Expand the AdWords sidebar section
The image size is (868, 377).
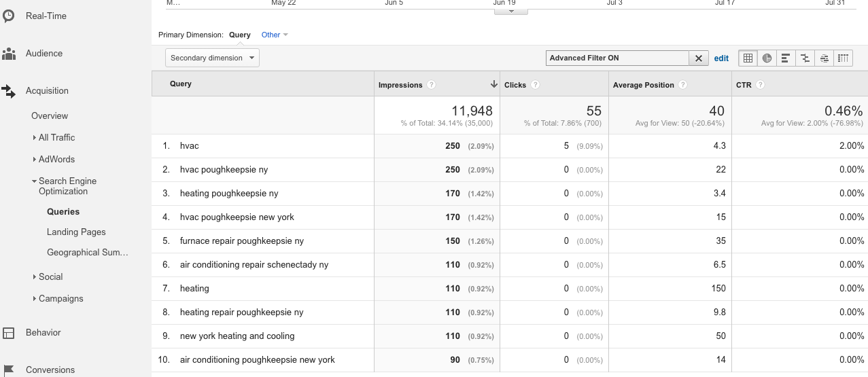tap(56, 159)
